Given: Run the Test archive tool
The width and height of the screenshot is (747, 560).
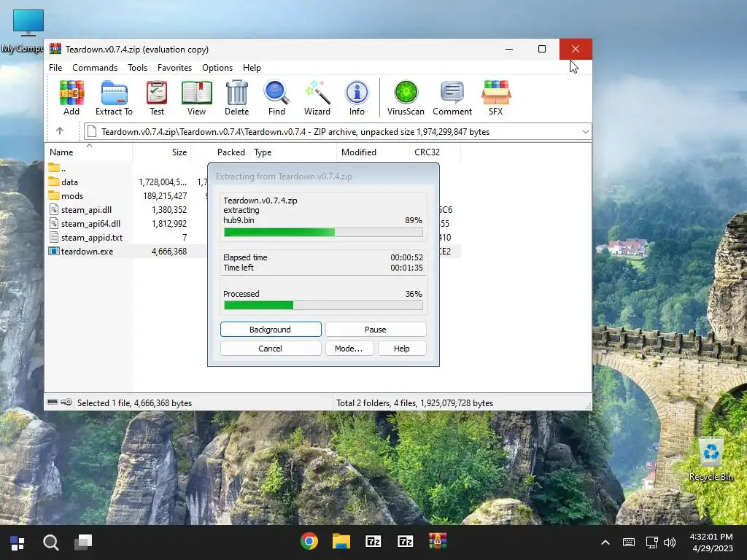Looking at the screenshot, I should (157, 98).
